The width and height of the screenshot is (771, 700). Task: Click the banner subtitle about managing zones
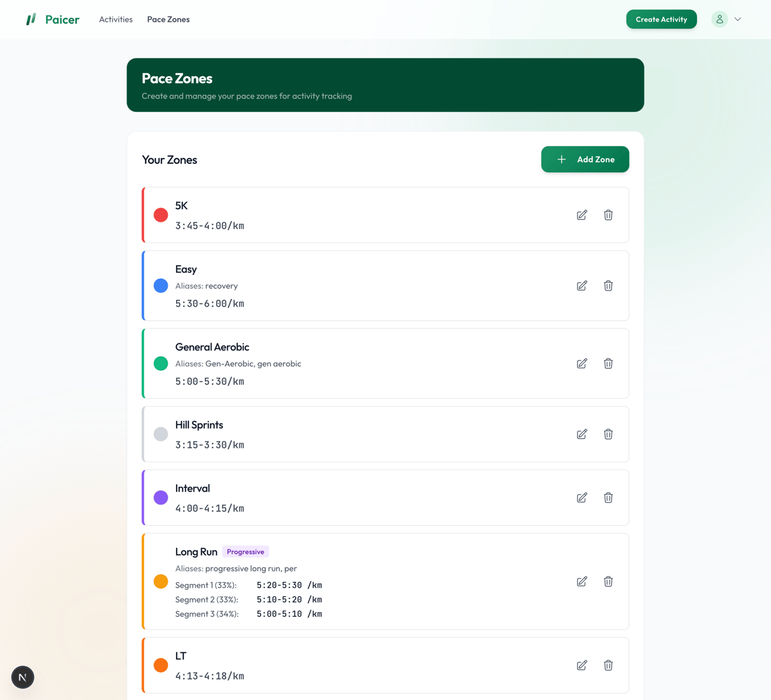(x=247, y=96)
